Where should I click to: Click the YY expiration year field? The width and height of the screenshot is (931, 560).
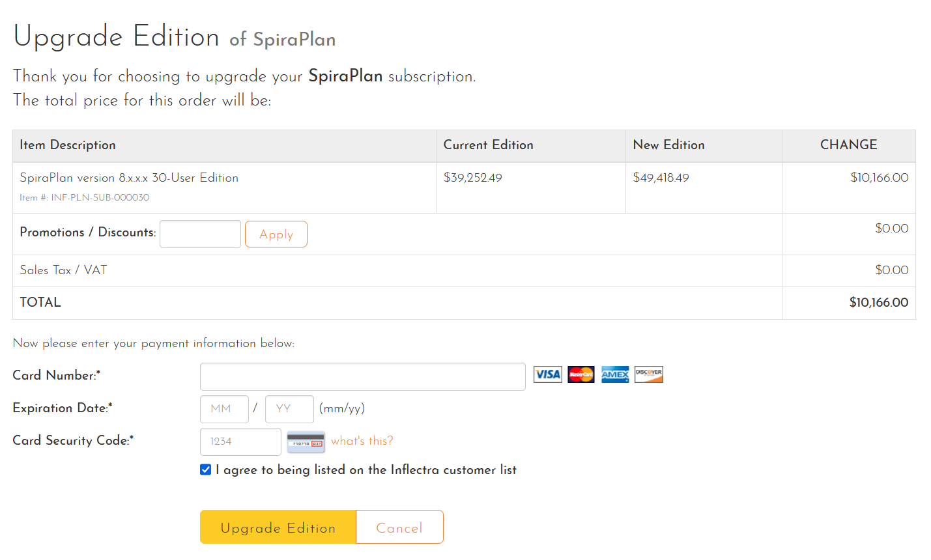pyautogui.click(x=289, y=409)
